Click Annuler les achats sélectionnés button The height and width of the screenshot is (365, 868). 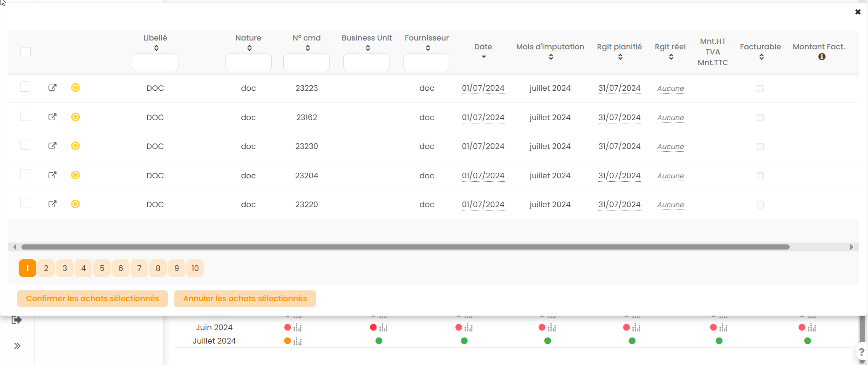point(245,299)
